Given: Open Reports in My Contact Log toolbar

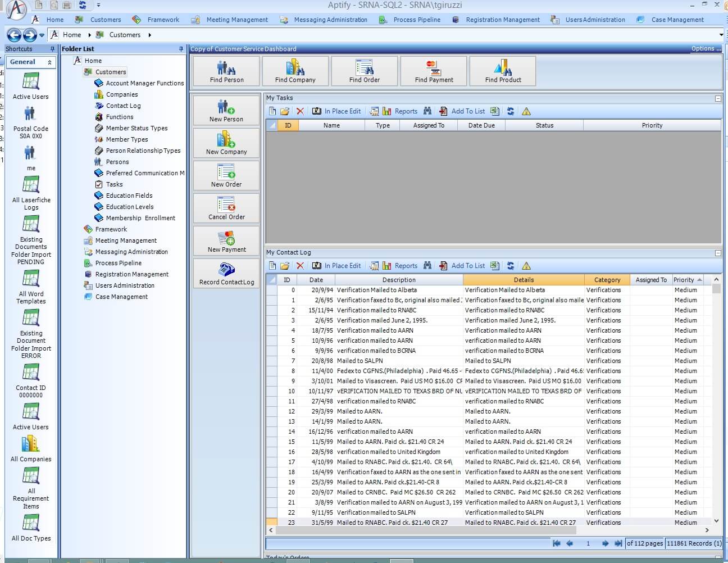Looking at the screenshot, I should [x=400, y=266].
